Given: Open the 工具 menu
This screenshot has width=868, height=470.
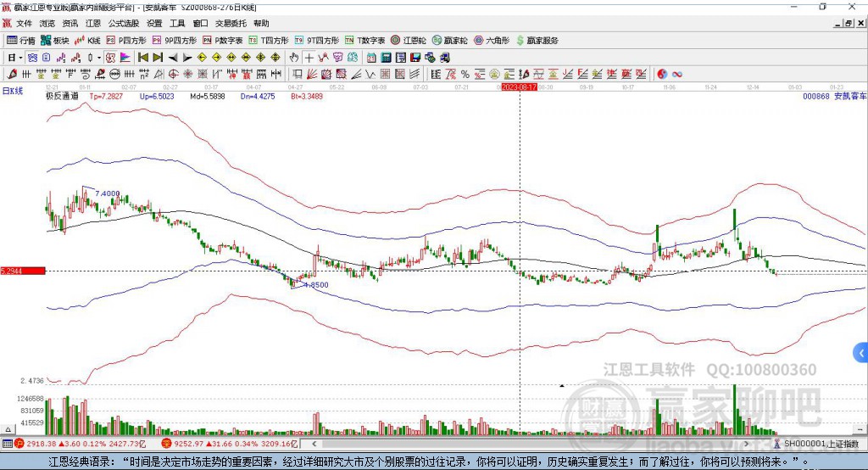Looking at the screenshot, I should pos(177,23).
